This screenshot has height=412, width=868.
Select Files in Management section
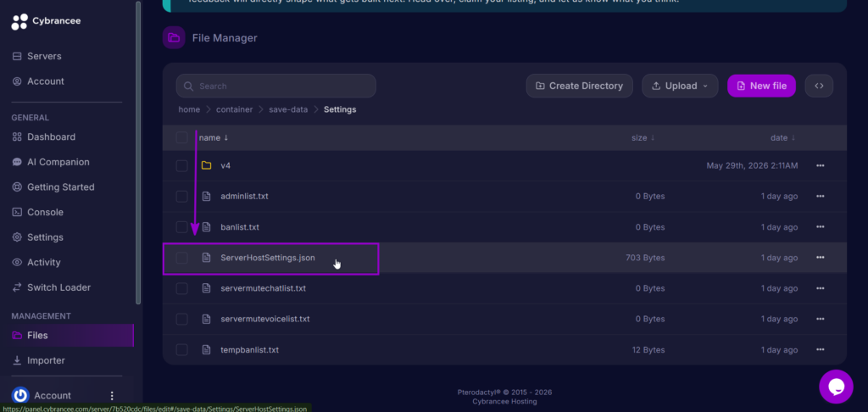tap(67, 335)
